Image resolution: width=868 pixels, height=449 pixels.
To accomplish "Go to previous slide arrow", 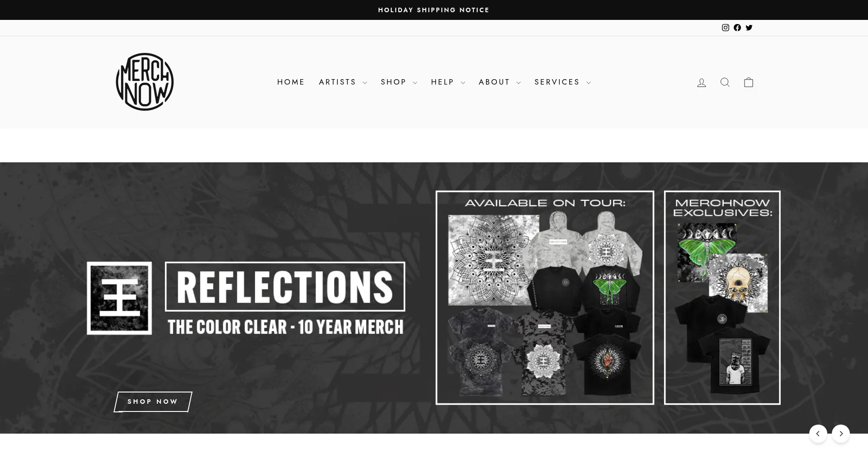I will pos(818,434).
